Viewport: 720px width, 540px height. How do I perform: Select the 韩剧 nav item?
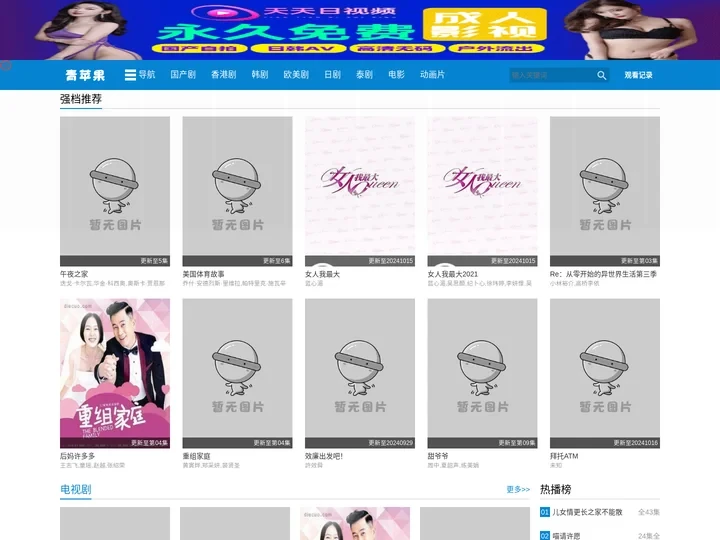[260, 74]
